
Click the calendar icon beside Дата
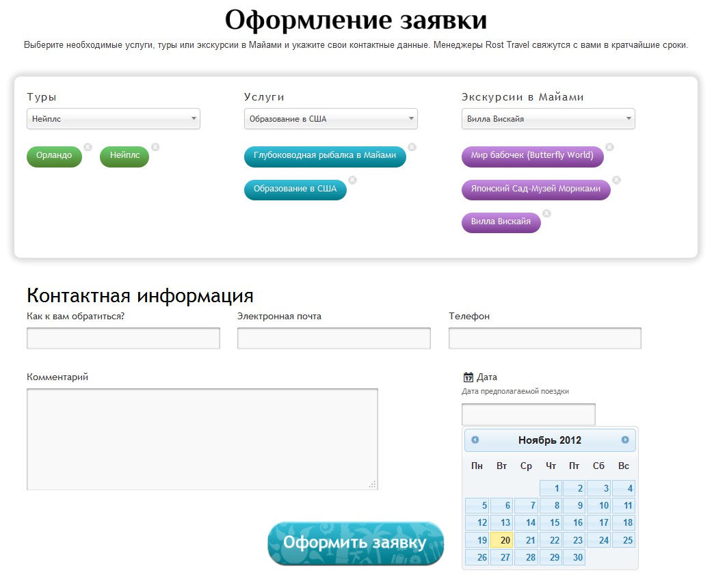468,377
